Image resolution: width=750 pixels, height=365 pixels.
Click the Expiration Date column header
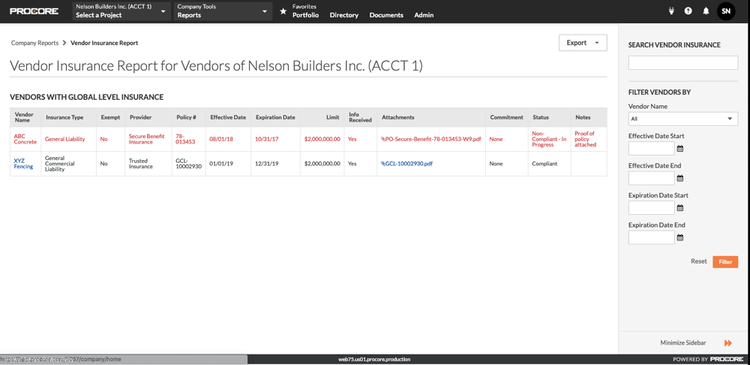[x=275, y=117]
